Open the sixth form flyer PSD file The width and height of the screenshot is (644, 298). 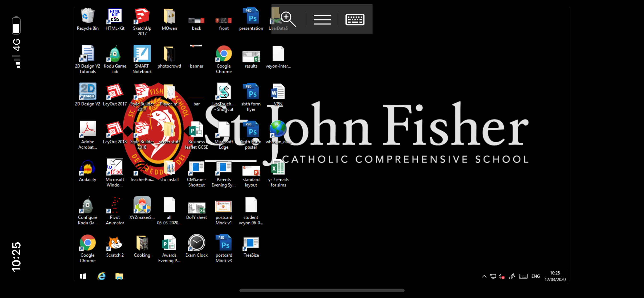(x=251, y=92)
